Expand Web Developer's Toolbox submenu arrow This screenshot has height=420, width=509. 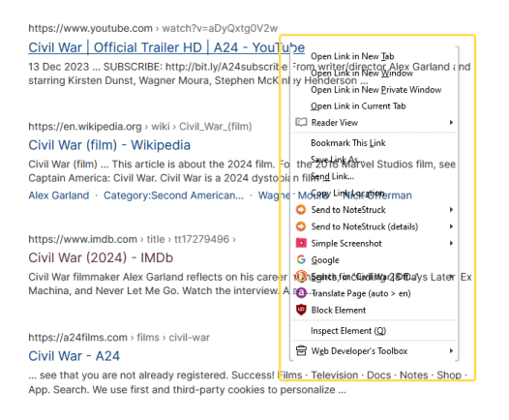click(451, 351)
